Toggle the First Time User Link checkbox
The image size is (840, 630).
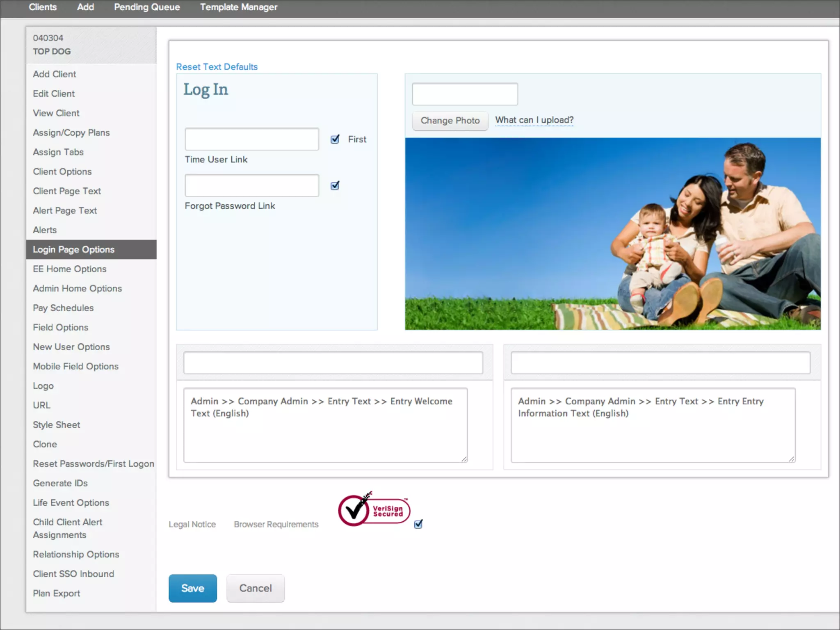point(335,139)
